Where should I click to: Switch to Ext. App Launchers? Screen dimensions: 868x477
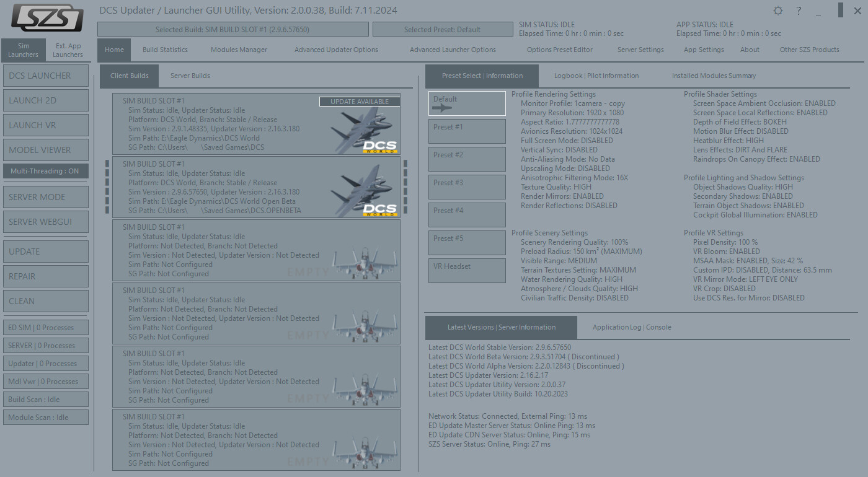pyautogui.click(x=68, y=50)
